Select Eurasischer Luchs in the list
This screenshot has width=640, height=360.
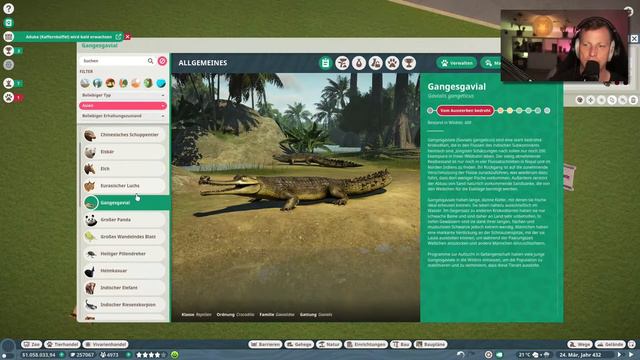[x=124, y=186]
